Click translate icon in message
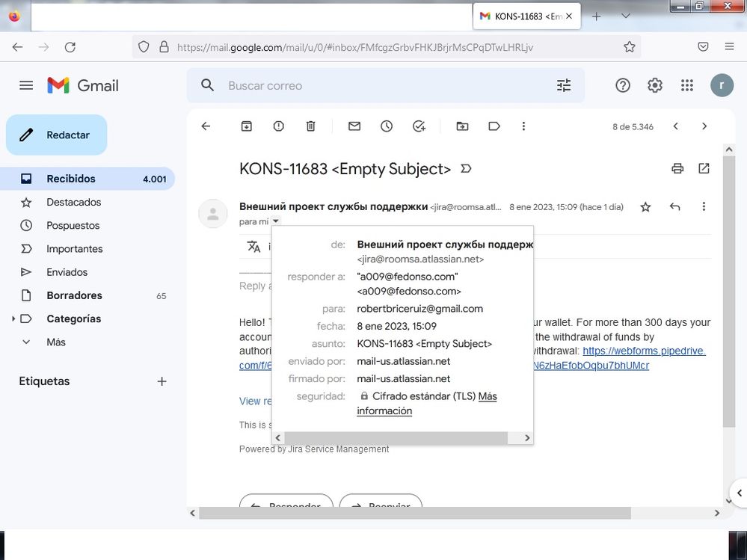This screenshot has width=747, height=560. (254, 247)
